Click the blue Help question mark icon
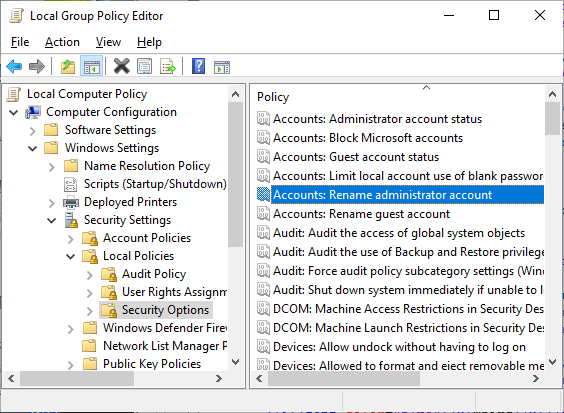Viewport: 564px width, 413px height. click(199, 66)
